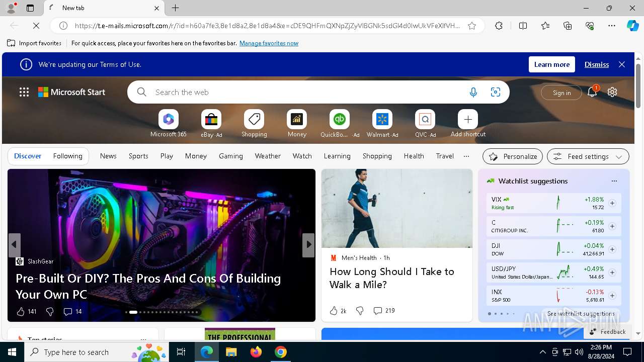The height and width of the screenshot is (362, 644).
Task: Open the Microsoft Start app launcher grid
Action: point(24,92)
